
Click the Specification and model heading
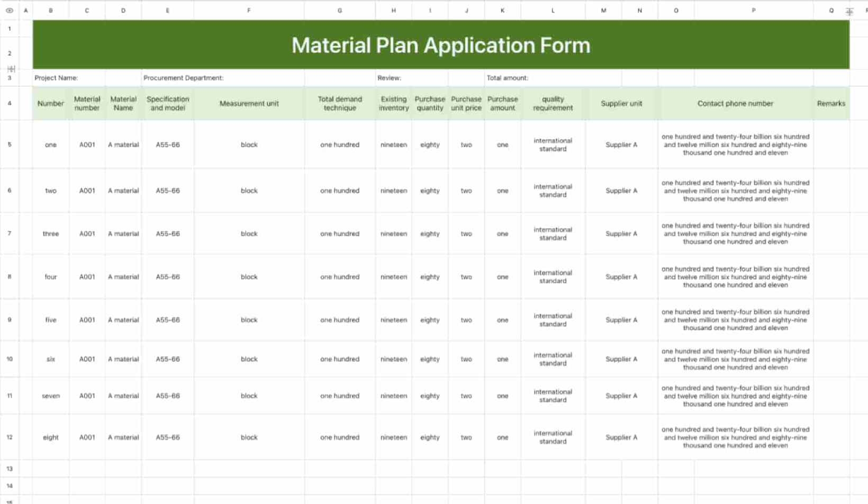(x=168, y=103)
